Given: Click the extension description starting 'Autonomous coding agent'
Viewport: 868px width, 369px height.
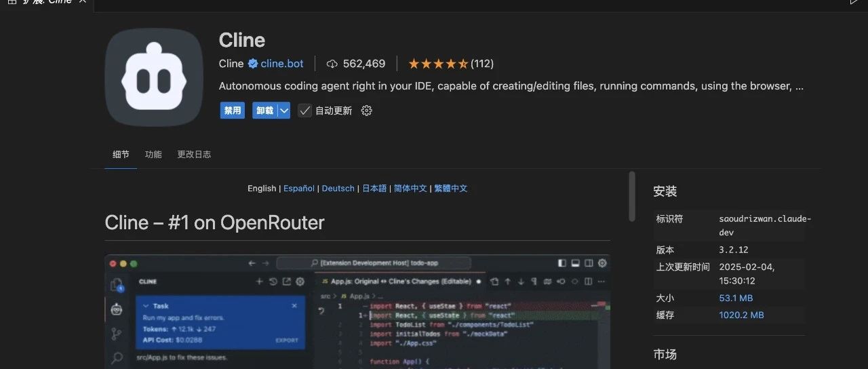Looking at the screenshot, I should tap(511, 86).
